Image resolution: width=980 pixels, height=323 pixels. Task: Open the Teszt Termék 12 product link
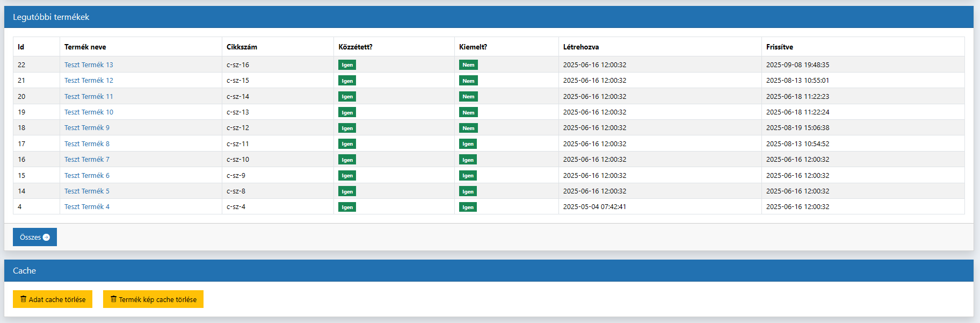(89, 81)
